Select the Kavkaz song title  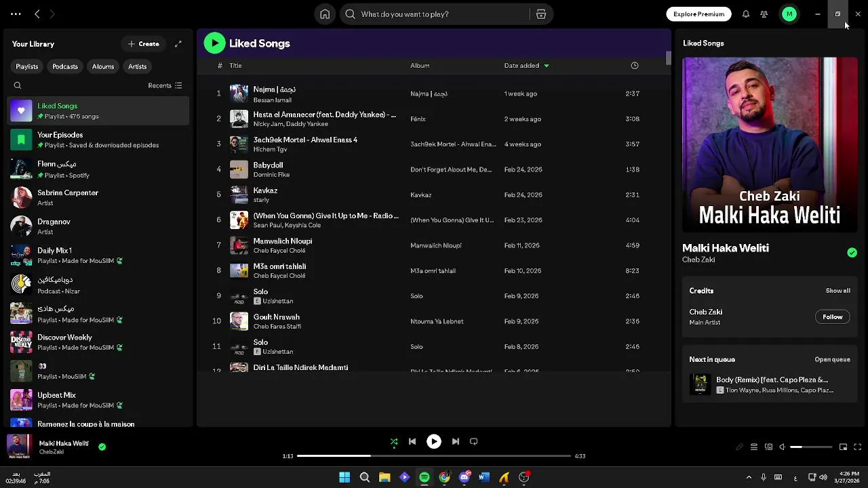point(265,190)
